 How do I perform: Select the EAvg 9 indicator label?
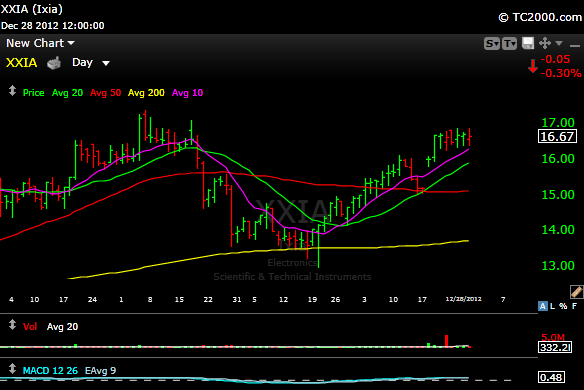[101, 371]
